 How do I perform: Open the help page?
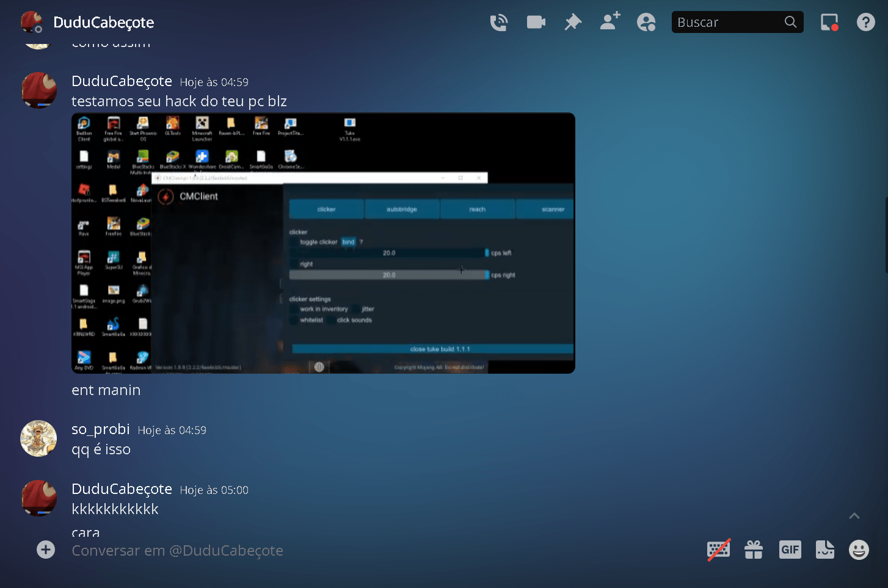point(866,23)
